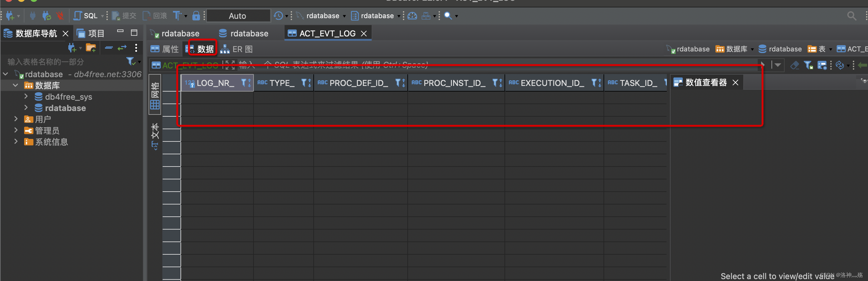
Task: Open the ER 图 sub-tab
Action: coord(237,49)
